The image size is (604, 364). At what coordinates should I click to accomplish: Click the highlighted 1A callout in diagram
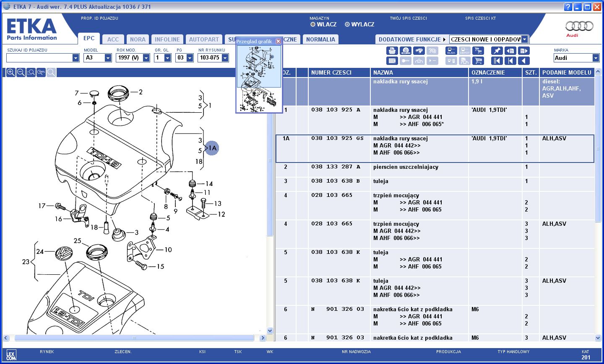click(212, 148)
